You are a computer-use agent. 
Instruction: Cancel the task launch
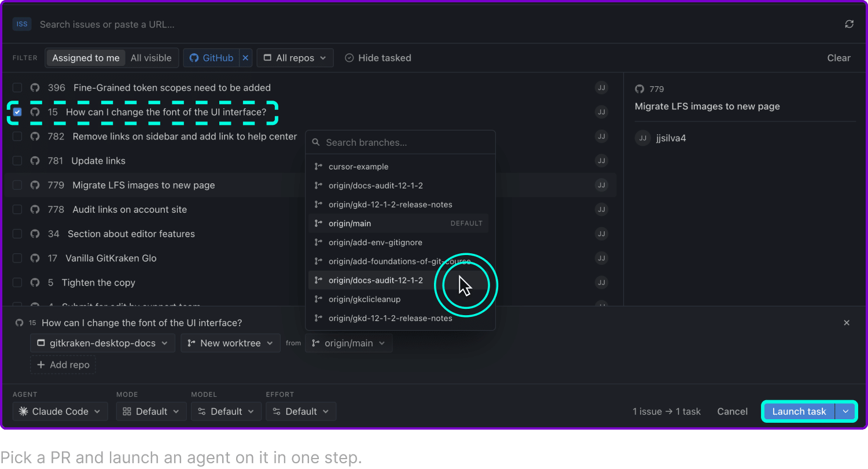(x=732, y=411)
